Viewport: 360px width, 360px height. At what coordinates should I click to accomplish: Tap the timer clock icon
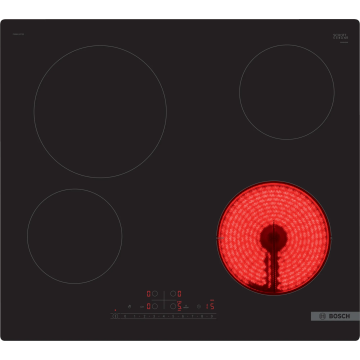tap(199, 306)
